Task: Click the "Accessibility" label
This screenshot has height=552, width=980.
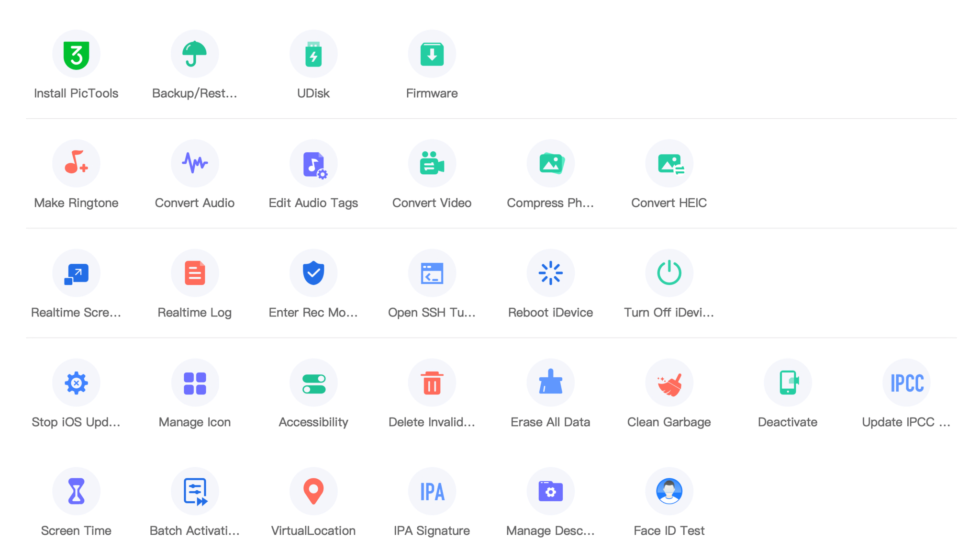Action: click(313, 422)
